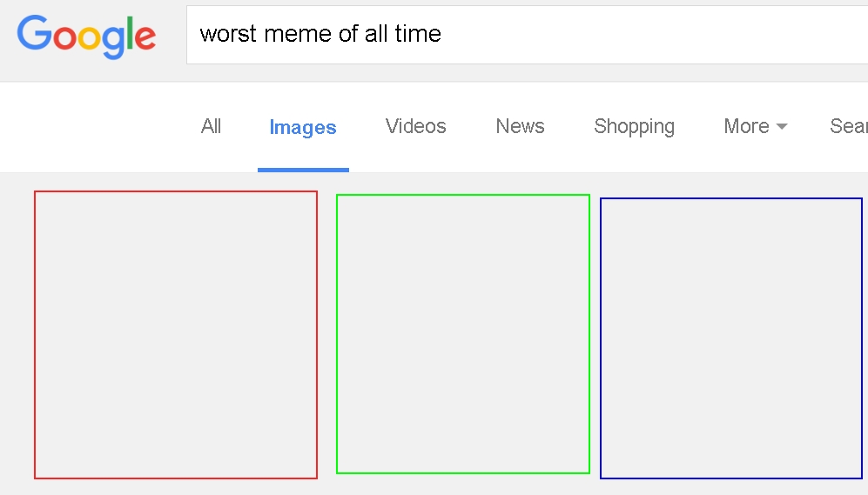Click the blue capital G of Google

coord(34,33)
